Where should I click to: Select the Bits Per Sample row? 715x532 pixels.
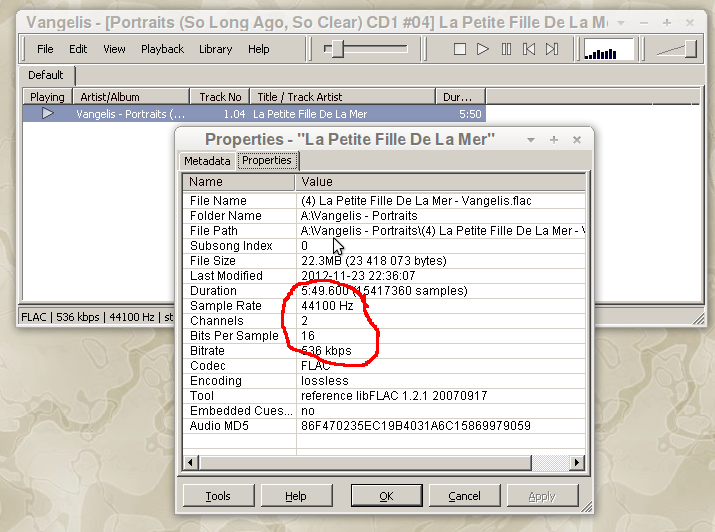pos(384,336)
